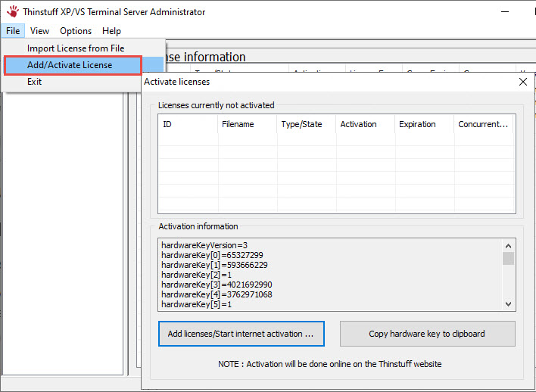Close the Activate licenses dialog
The width and height of the screenshot is (536, 392).
522,82
